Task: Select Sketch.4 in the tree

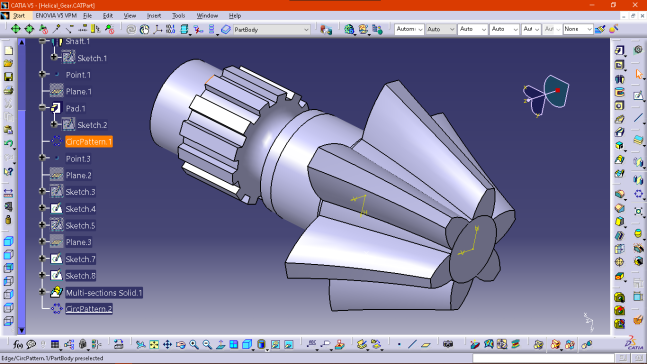Action: [80, 208]
